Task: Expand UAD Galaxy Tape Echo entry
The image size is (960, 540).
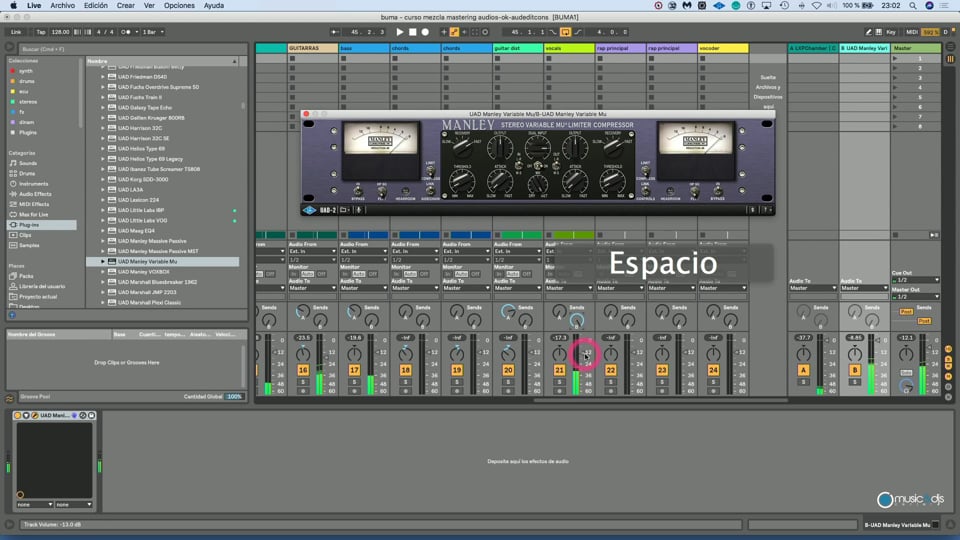Action: [x=103, y=107]
